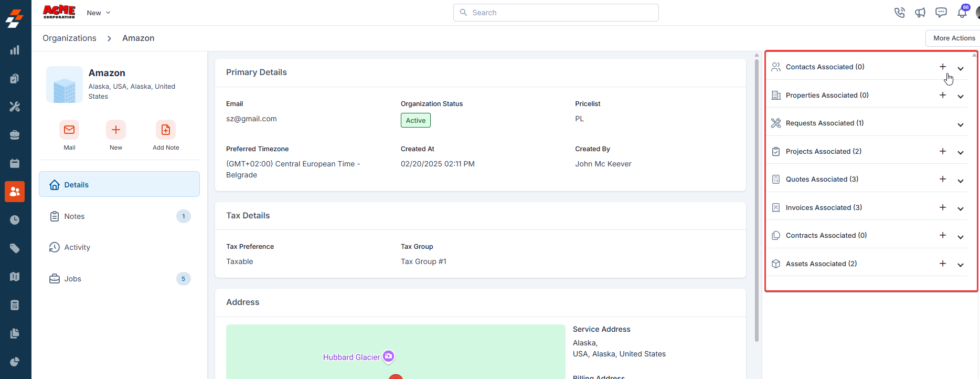The width and height of the screenshot is (980, 379).
Task: Click the Jobs count badge 5
Action: (184, 279)
